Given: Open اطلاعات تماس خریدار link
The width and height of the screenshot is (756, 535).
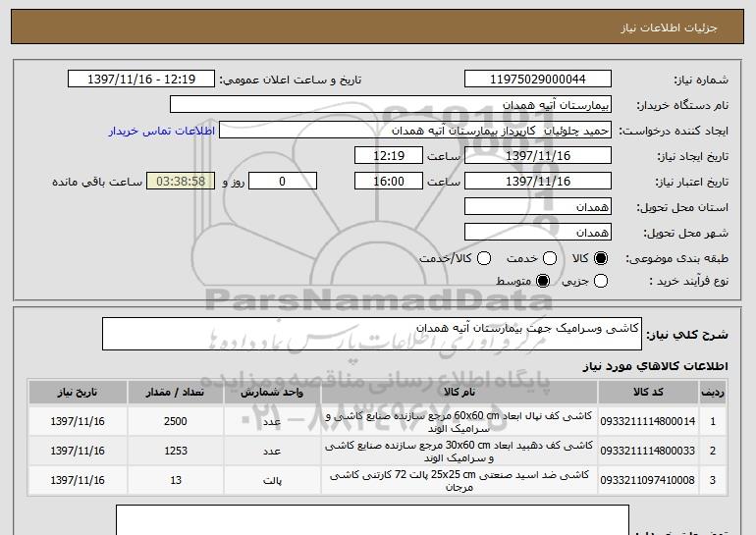Looking at the screenshot, I should click(162, 131).
